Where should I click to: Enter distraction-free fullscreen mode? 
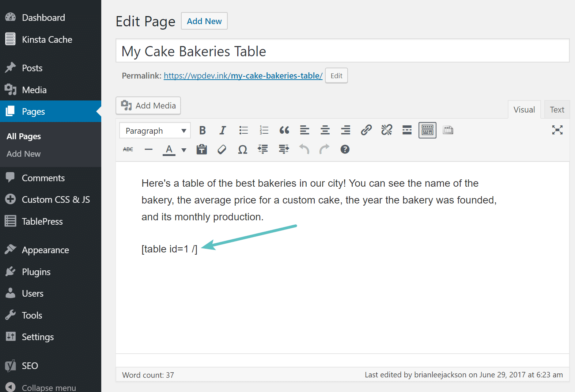(557, 130)
